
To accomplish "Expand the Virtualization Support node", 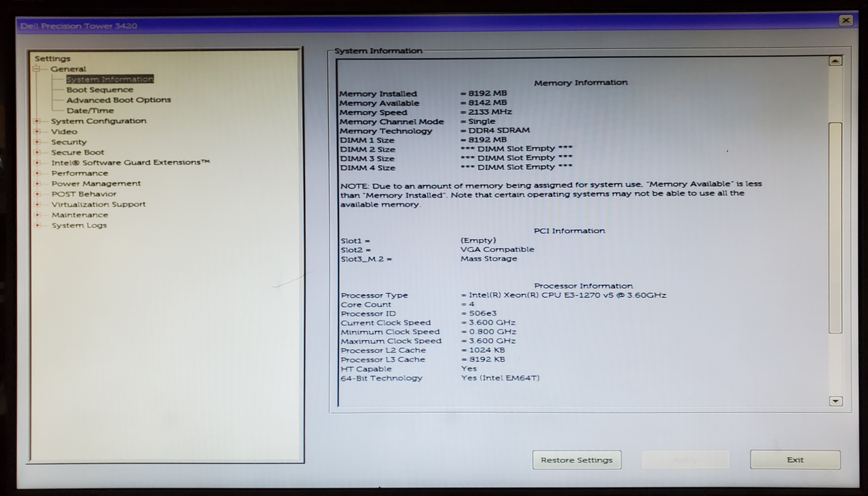I will coord(37,204).
